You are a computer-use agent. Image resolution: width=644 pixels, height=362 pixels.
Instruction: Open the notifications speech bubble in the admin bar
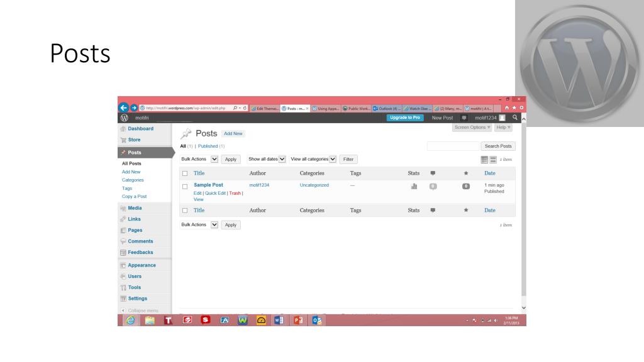click(x=464, y=118)
